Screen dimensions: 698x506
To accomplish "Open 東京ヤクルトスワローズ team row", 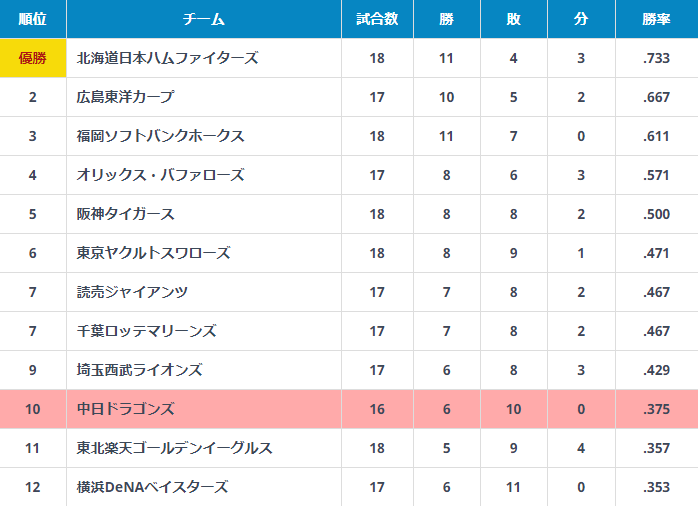I will pos(349,253).
